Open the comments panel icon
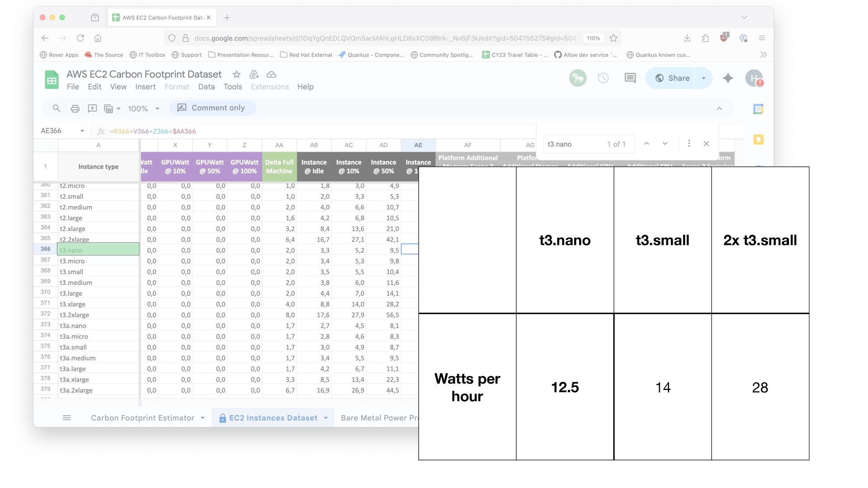This screenshot has width=868, height=488. click(630, 78)
